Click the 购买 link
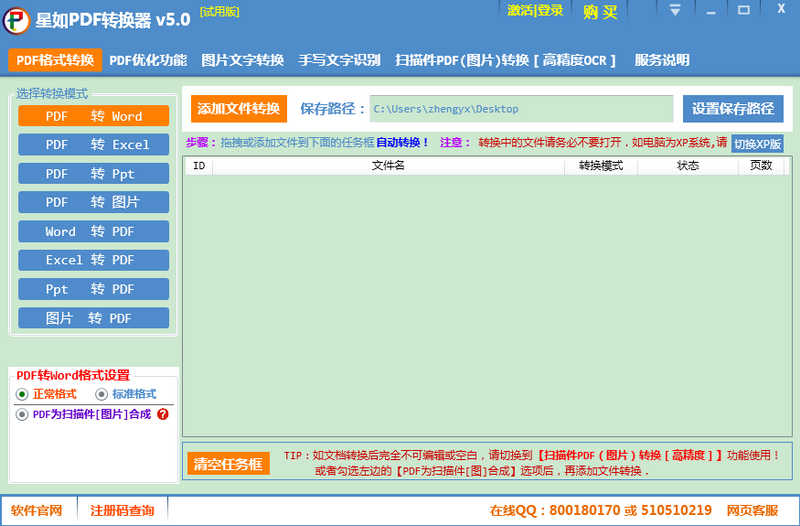The width and height of the screenshot is (800, 526). (x=601, y=11)
